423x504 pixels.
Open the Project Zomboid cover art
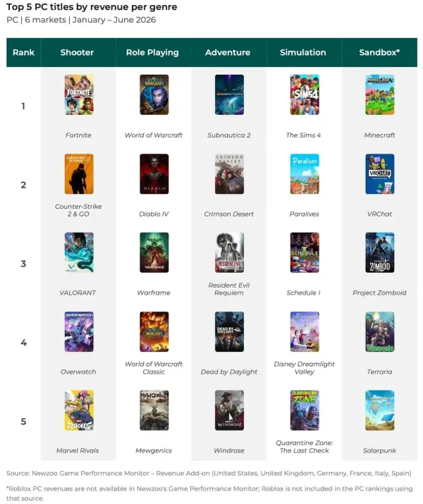click(379, 252)
